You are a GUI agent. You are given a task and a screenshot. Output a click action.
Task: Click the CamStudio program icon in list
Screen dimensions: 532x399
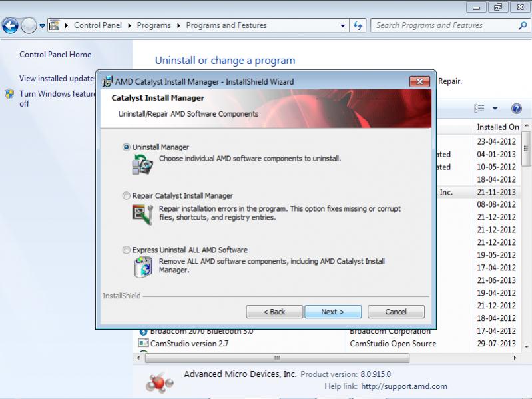tap(143, 344)
